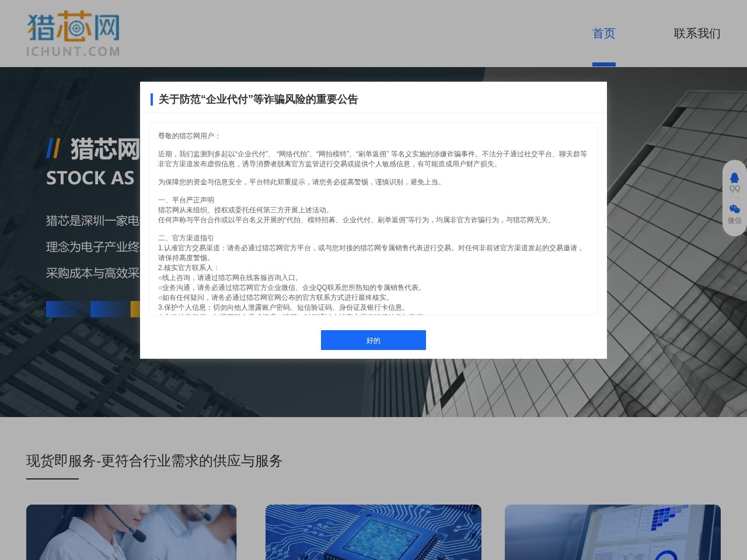747x560 pixels.
Task: Click the 尊敬的猎芯网用户 greeting line
Action: (189, 136)
